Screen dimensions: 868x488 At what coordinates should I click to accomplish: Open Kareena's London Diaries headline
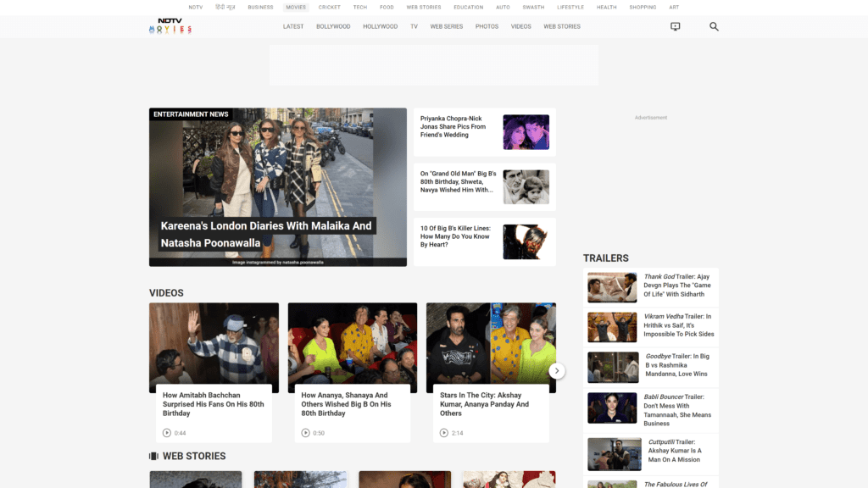[x=266, y=234]
